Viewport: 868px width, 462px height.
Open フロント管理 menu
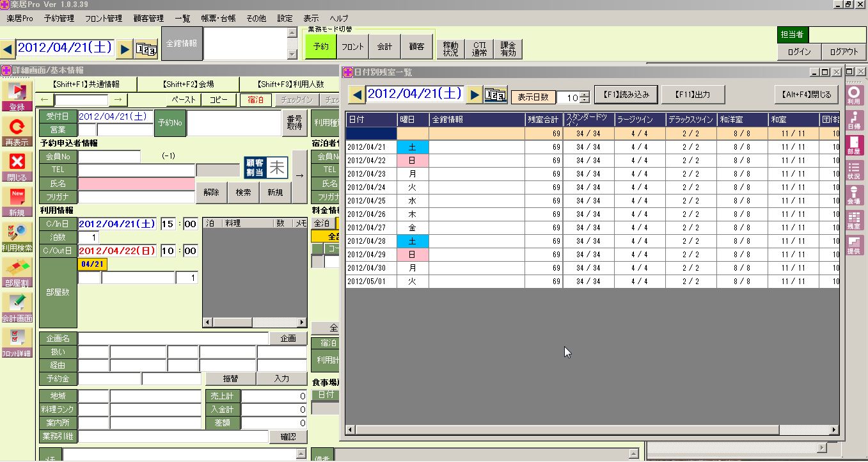point(104,19)
